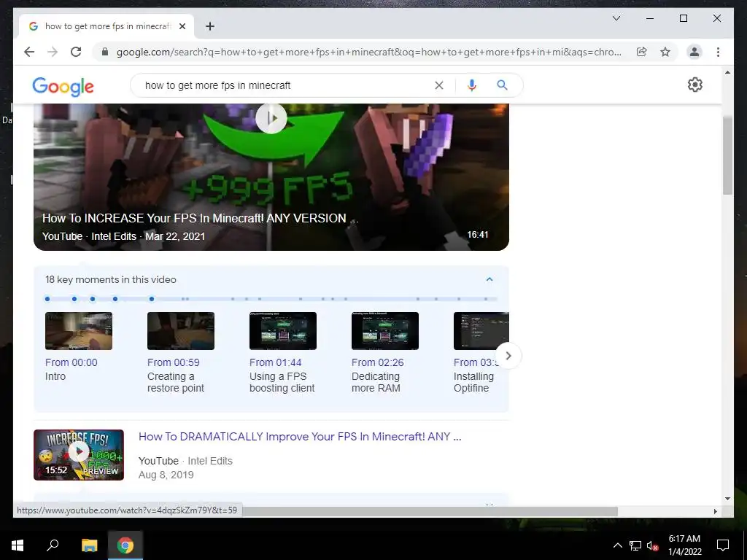This screenshot has width=747, height=560.
Task: Click the browser back arrow
Action: click(29, 52)
